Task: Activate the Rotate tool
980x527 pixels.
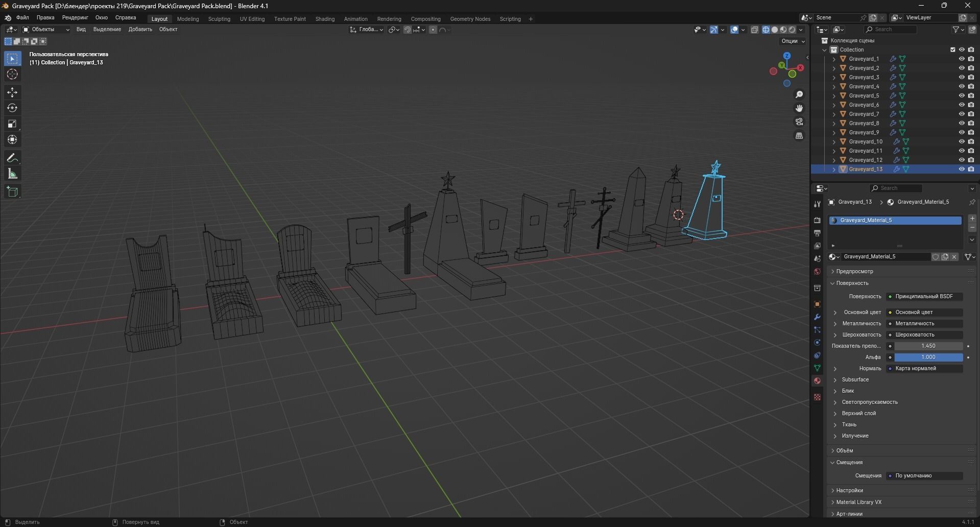Action: click(x=12, y=108)
